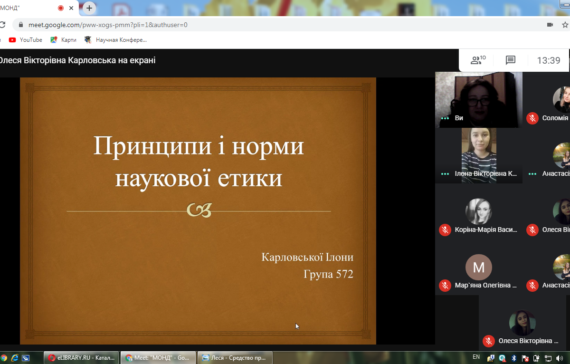Click the presenter name label on screen

click(x=77, y=60)
